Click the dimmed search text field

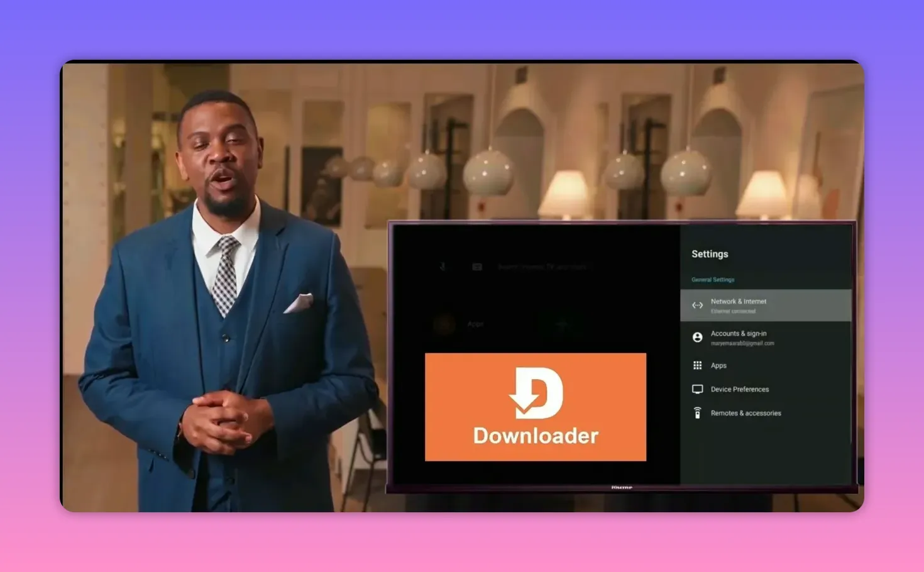tap(542, 267)
